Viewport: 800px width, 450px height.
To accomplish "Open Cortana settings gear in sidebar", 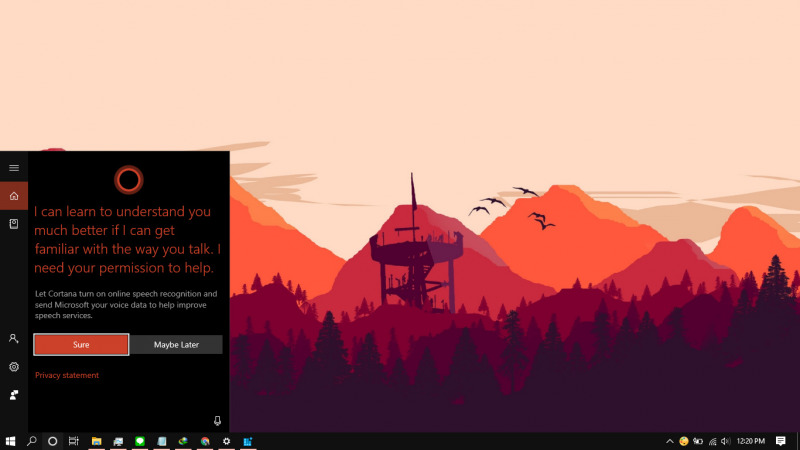I will click(14, 366).
